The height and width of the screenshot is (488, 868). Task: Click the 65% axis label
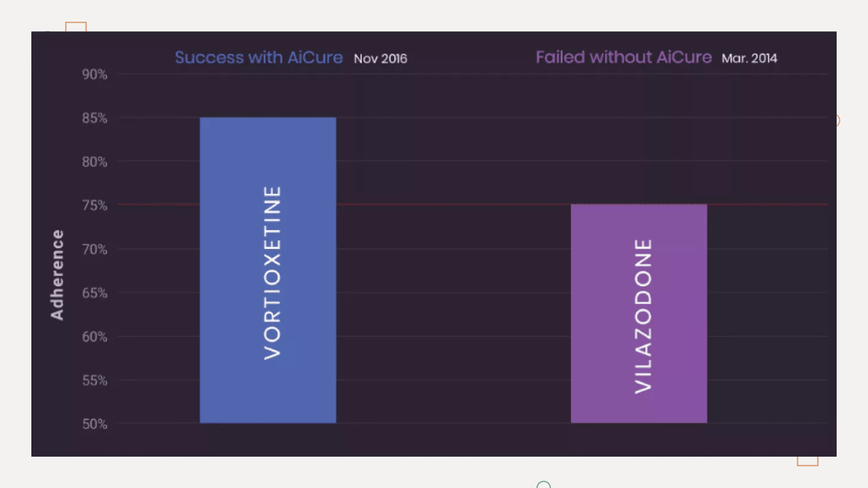tap(95, 293)
